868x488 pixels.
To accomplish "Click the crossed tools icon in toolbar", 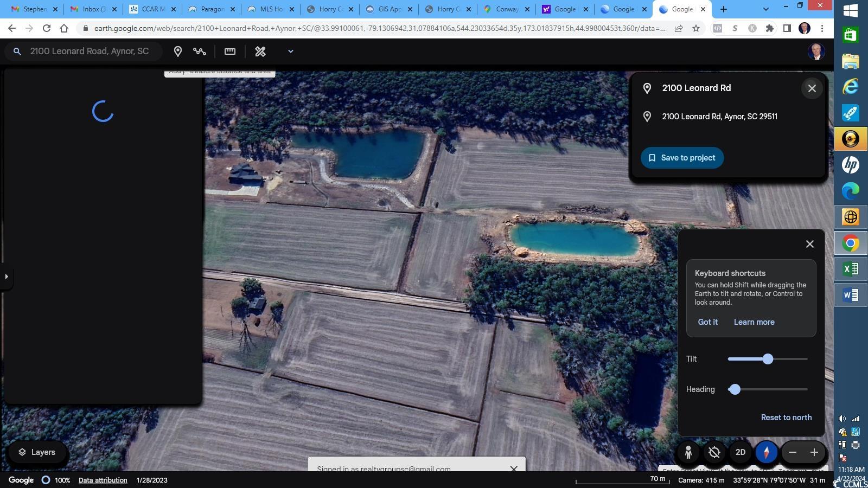I will [x=260, y=52].
